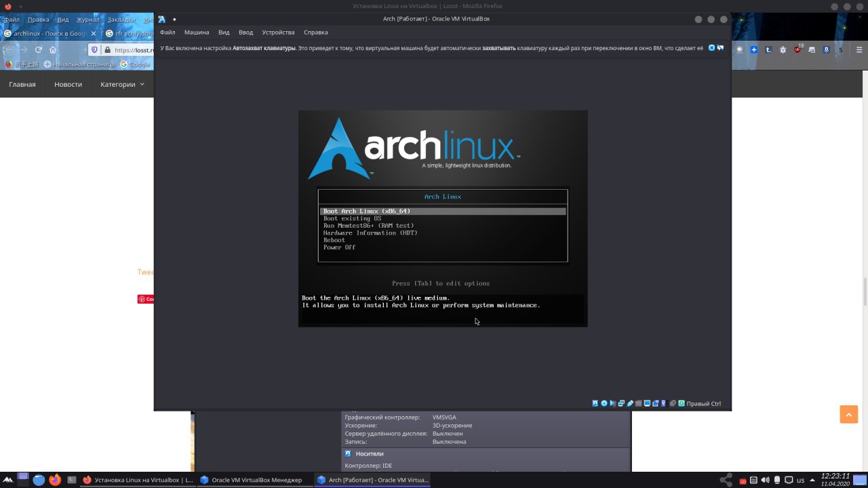Click the USB devices status icon
868x488 pixels.
631,403
